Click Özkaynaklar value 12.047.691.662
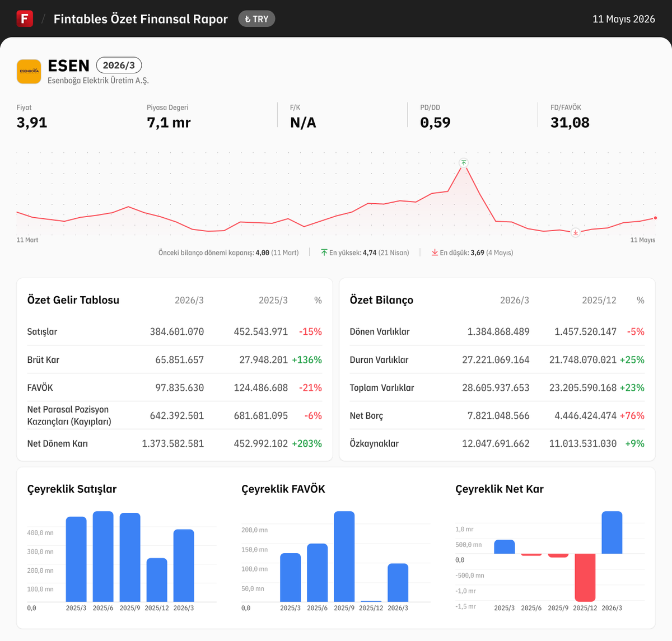Screen dimensions: 672x641 (x=496, y=443)
